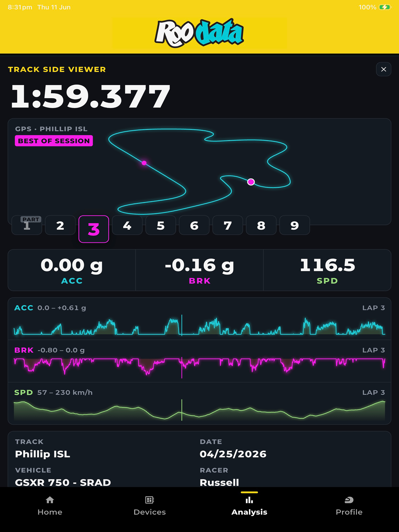Tap LAP 3 label on BRK chart

click(x=373, y=350)
